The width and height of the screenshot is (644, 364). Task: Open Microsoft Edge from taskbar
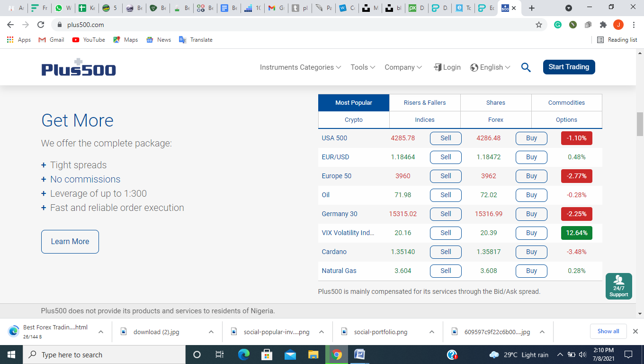pyautogui.click(x=244, y=355)
